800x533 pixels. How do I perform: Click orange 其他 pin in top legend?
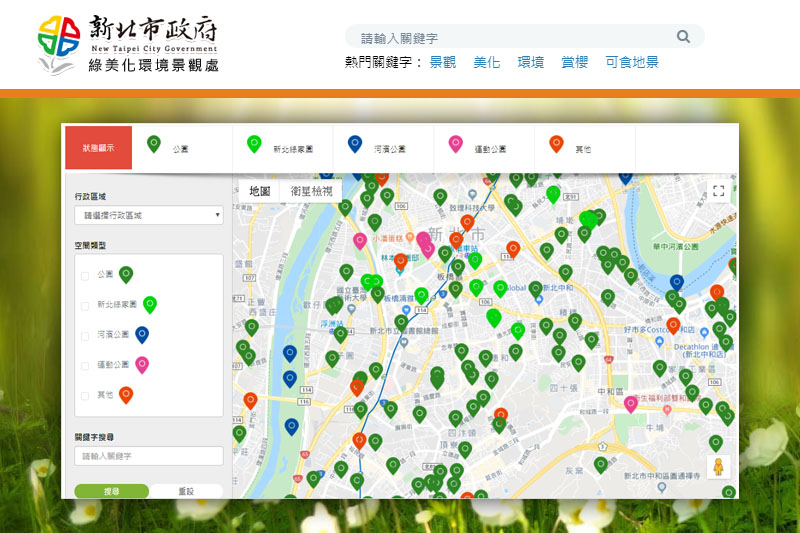[x=556, y=145]
